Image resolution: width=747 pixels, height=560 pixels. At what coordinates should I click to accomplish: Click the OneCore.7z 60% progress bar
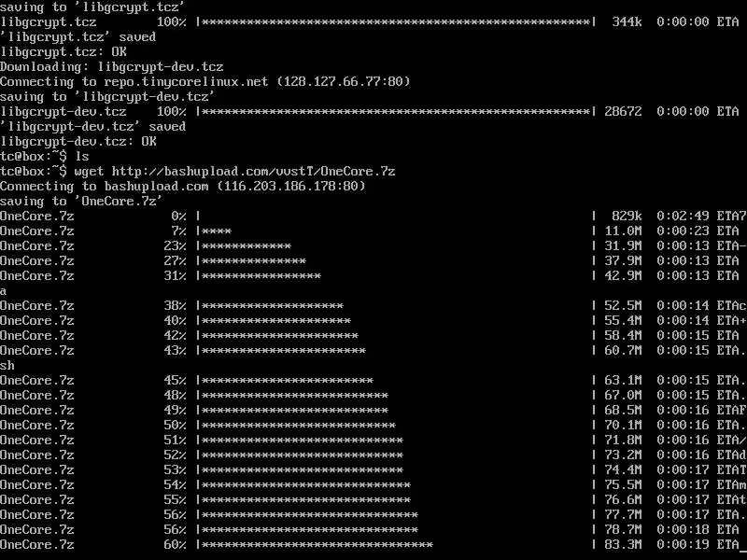[396, 545]
